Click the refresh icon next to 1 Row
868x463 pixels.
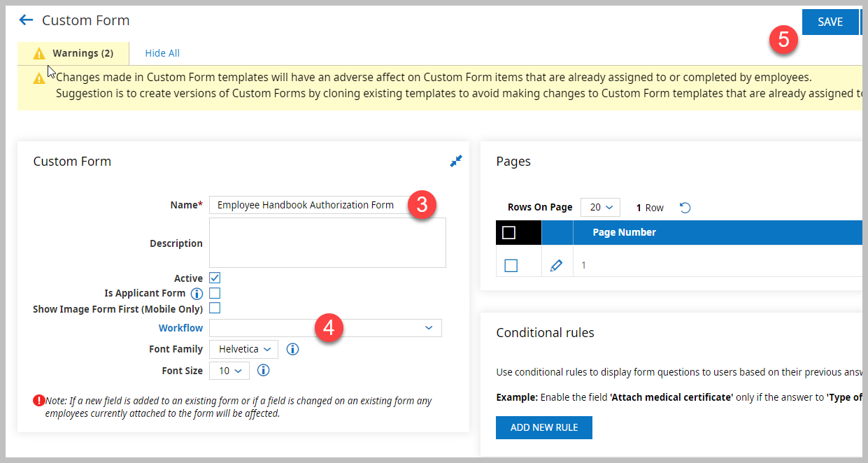[x=685, y=208]
